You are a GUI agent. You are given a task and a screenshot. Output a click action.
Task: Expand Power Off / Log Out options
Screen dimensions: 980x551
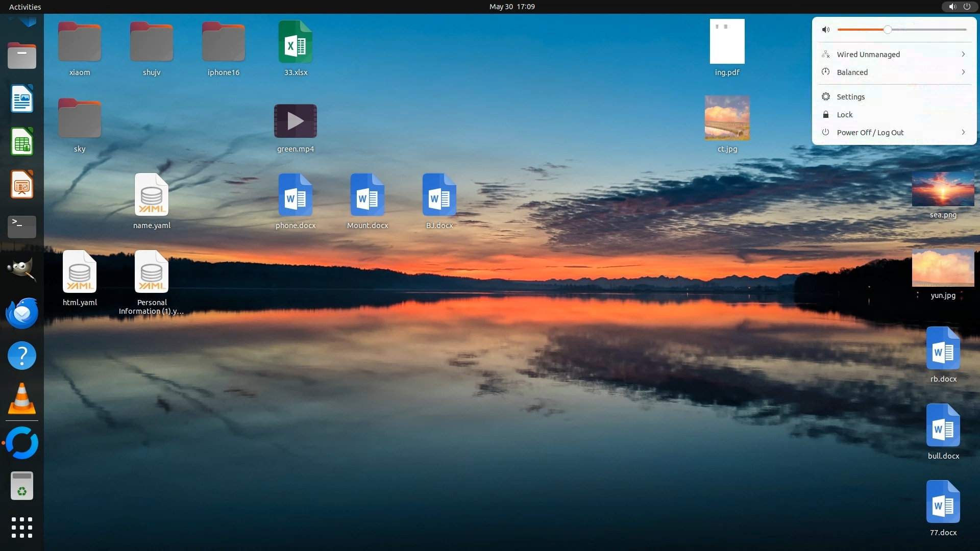963,133
